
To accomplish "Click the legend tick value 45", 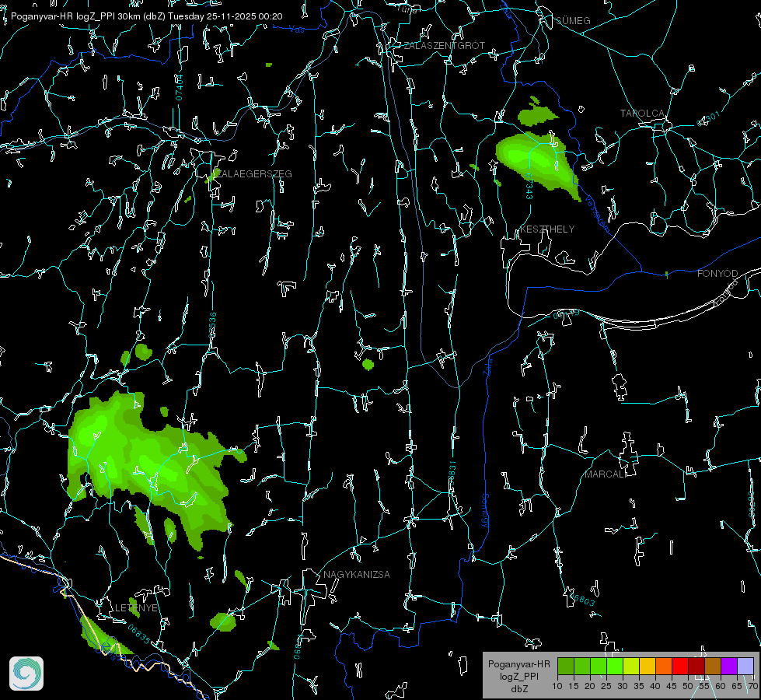I will pyautogui.click(x=671, y=686).
